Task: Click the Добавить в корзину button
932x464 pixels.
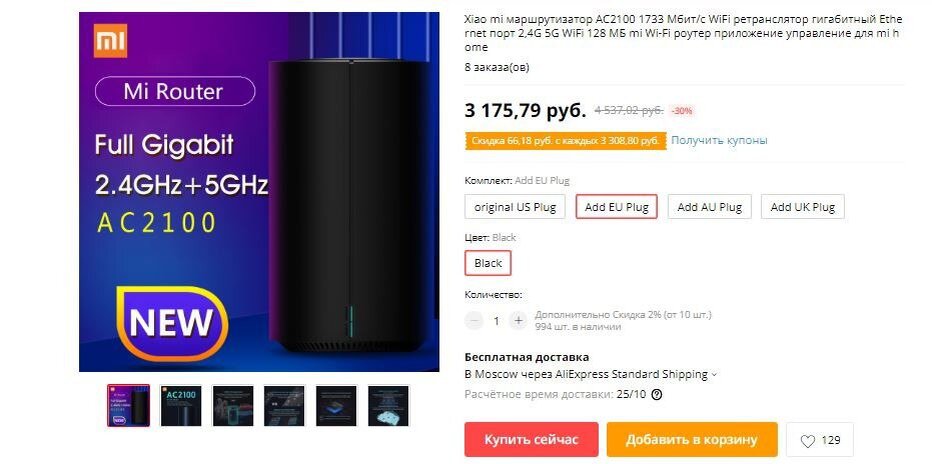Action: click(x=692, y=440)
